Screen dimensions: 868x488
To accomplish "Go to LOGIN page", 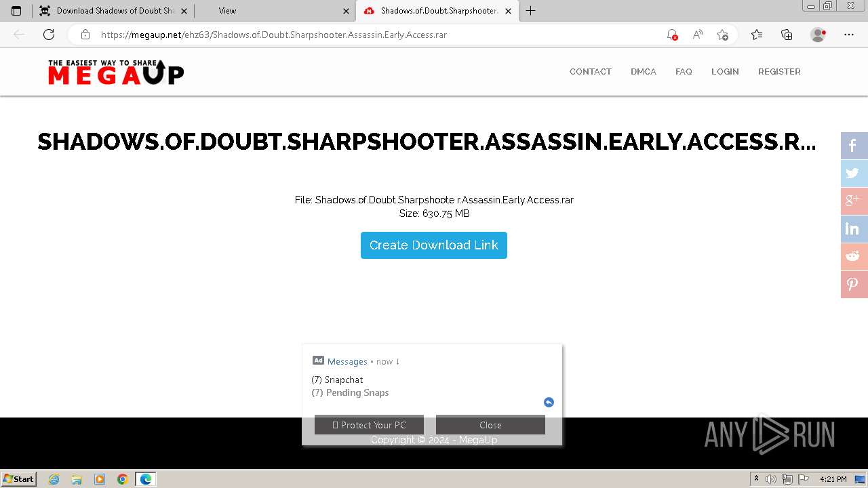I will pyautogui.click(x=725, y=72).
